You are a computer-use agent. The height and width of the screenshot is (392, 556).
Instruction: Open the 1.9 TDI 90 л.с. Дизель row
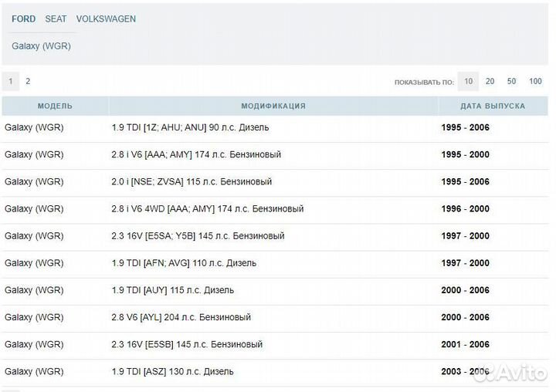point(190,127)
